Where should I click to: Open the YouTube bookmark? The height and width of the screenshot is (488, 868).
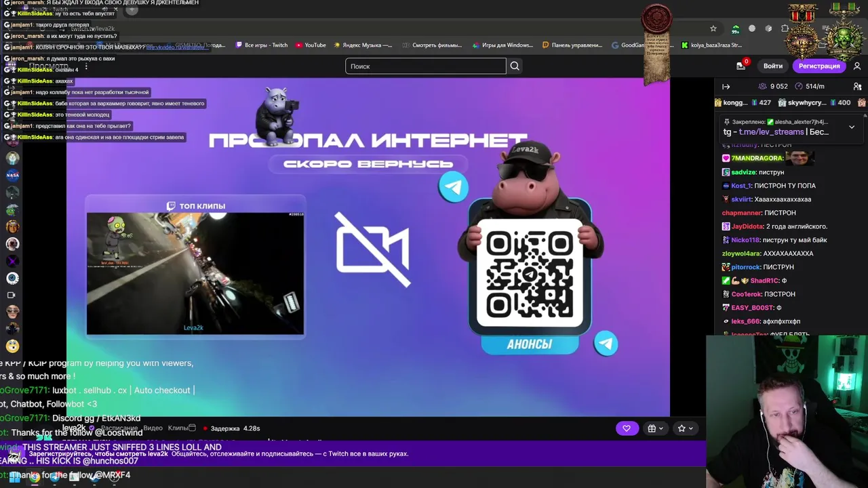point(311,45)
